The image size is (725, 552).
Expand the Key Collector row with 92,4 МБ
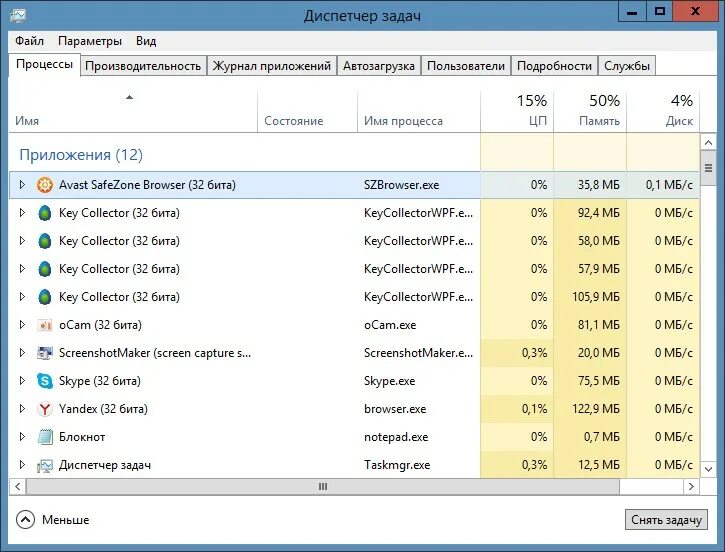(x=22, y=213)
